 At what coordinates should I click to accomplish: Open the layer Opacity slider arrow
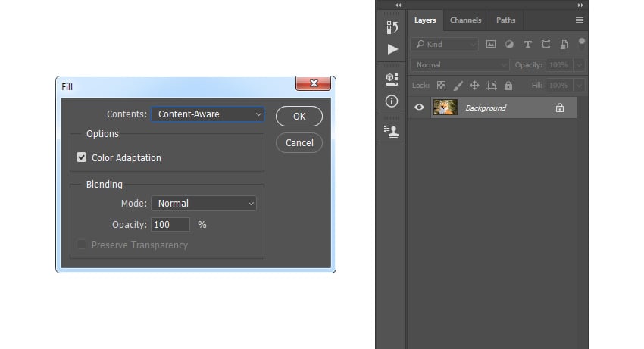579,65
